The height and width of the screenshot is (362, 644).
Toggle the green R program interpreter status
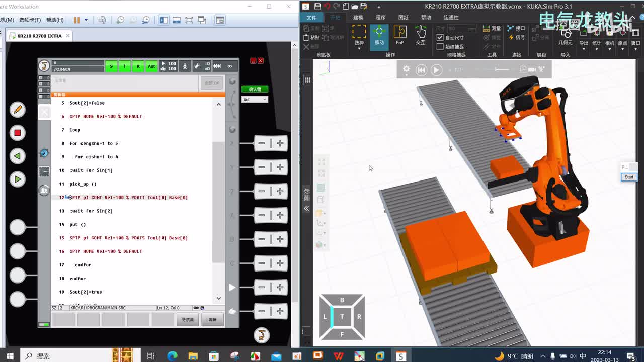(138, 66)
